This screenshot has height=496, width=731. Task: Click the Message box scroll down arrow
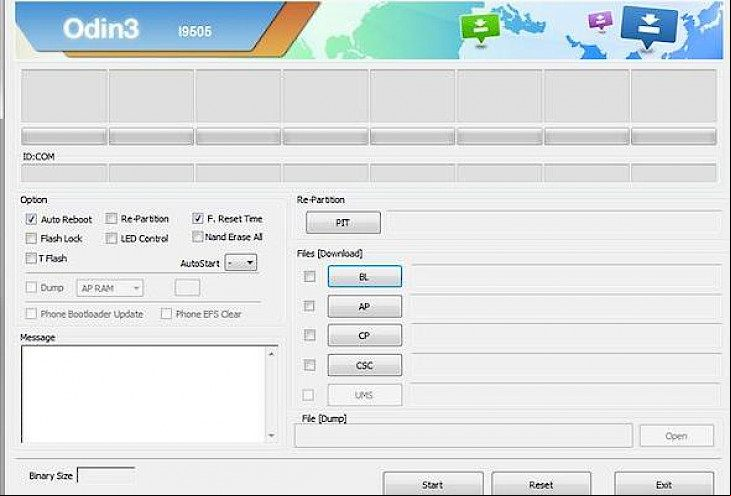pyautogui.click(x=271, y=435)
